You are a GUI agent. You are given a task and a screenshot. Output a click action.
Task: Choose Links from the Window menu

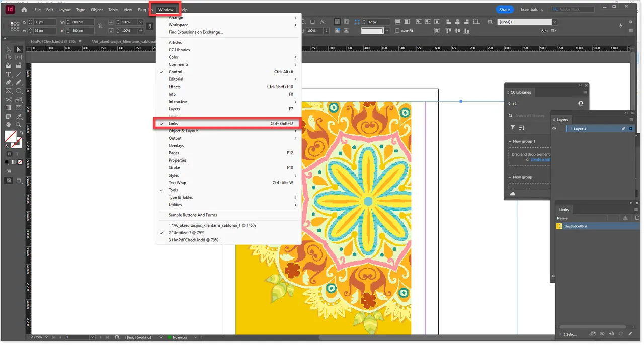click(x=173, y=123)
